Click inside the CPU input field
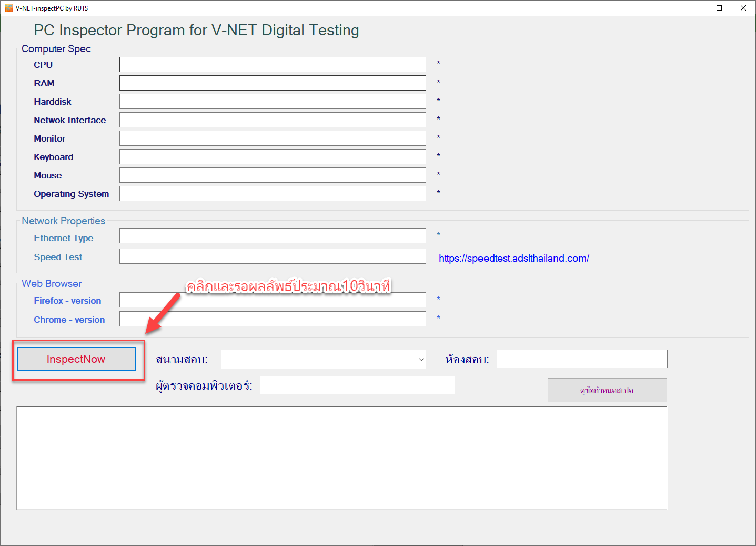The height and width of the screenshot is (546, 756). (272, 64)
